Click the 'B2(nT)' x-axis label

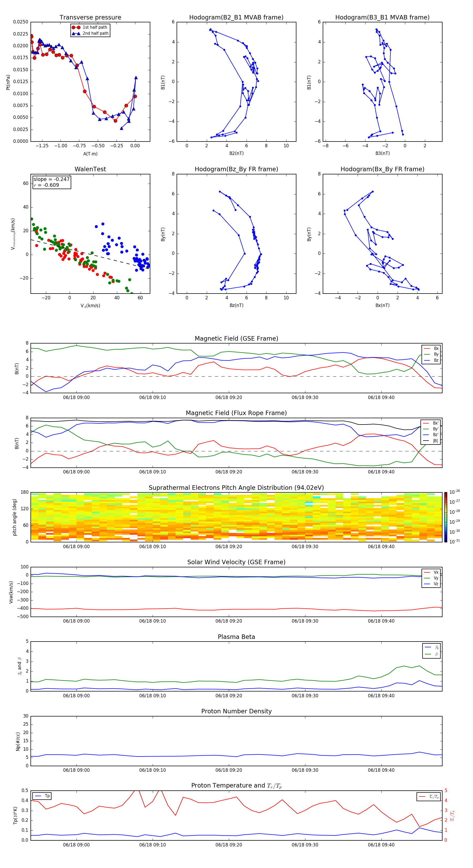click(x=236, y=153)
